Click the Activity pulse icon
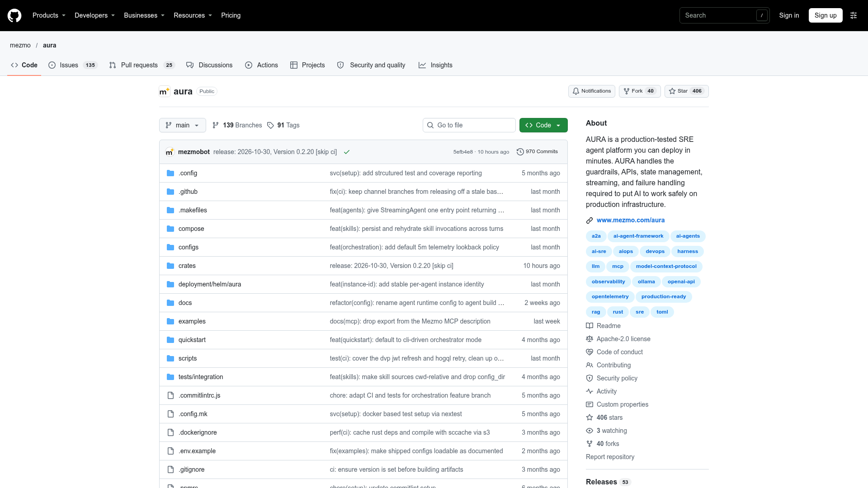This screenshot has width=868, height=488. tap(590, 391)
